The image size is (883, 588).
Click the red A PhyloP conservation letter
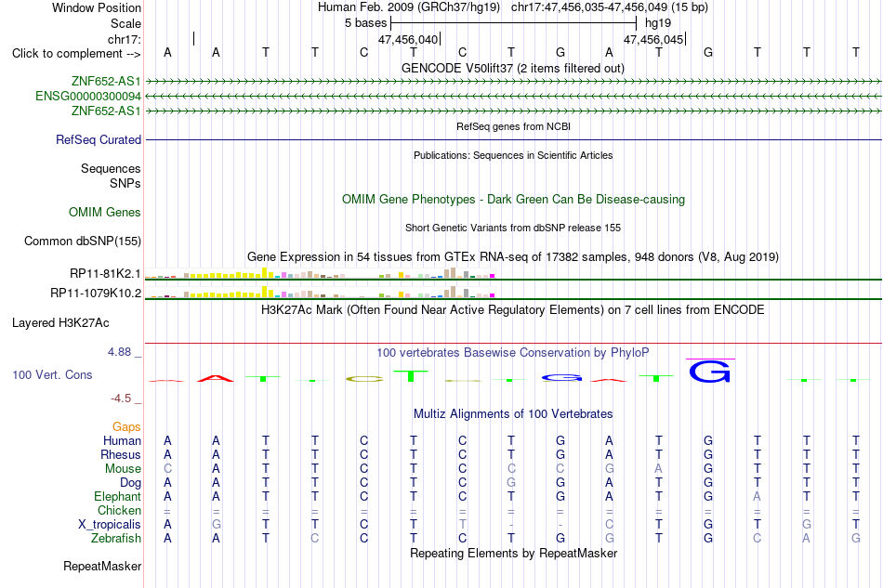pos(216,378)
